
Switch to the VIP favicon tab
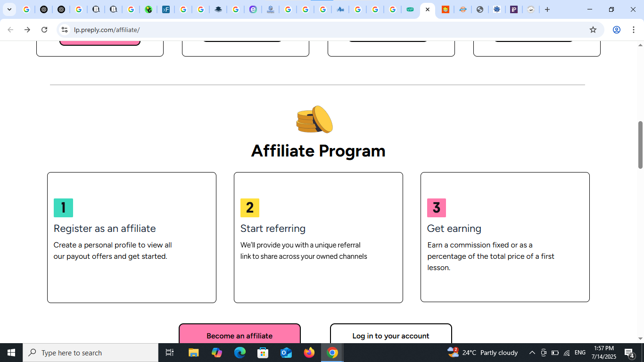tap(410, 9)
